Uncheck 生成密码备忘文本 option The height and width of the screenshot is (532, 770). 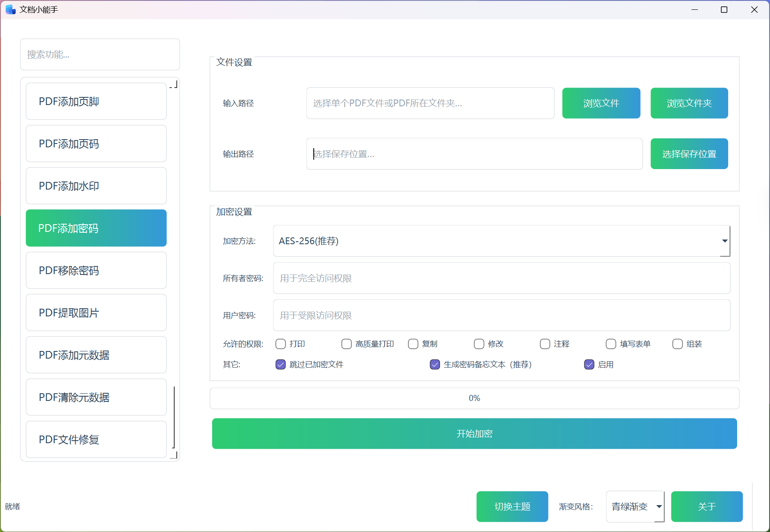coord(435,365)
